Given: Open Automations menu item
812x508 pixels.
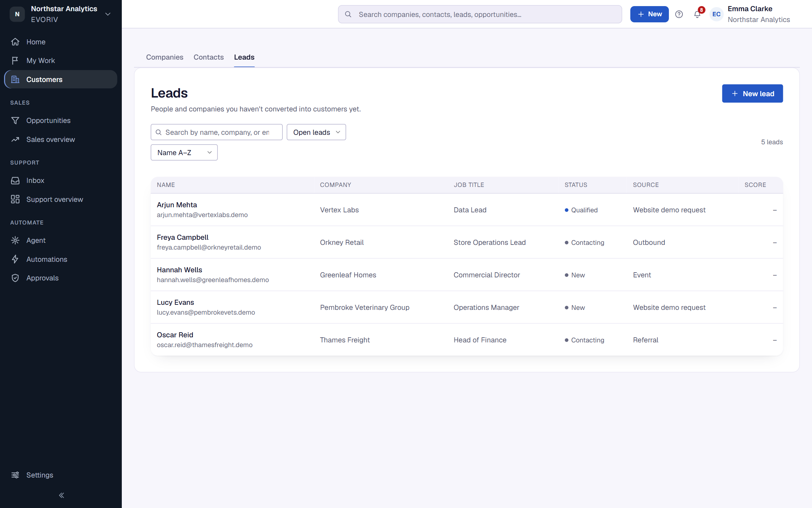Looking at the screenshot, I should (x=61, y=259).
